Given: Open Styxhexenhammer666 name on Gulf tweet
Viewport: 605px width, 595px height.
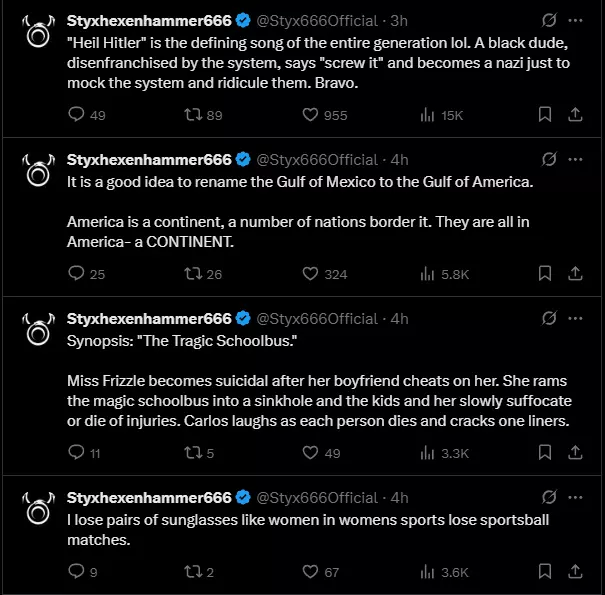Looking at the screenshot, I should 149,160.
